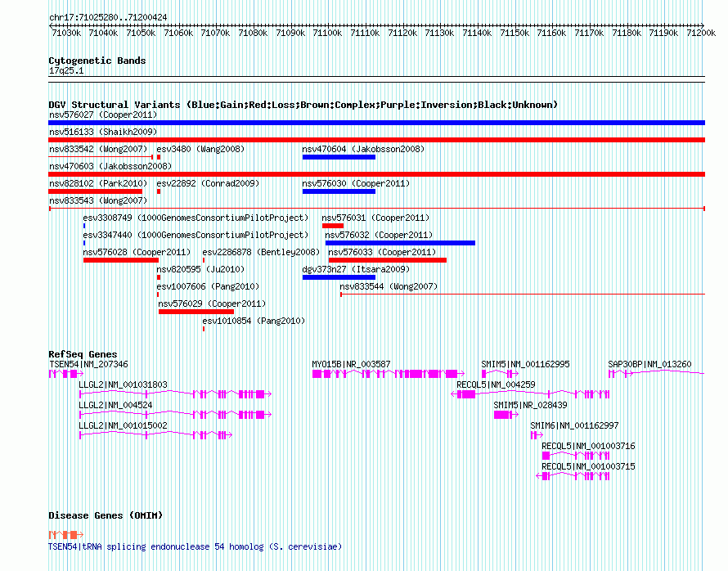The image size is (728, 571).
Task: Click orange TSEN54 glyph in OMIM track
Action: (x=66, y=535)
